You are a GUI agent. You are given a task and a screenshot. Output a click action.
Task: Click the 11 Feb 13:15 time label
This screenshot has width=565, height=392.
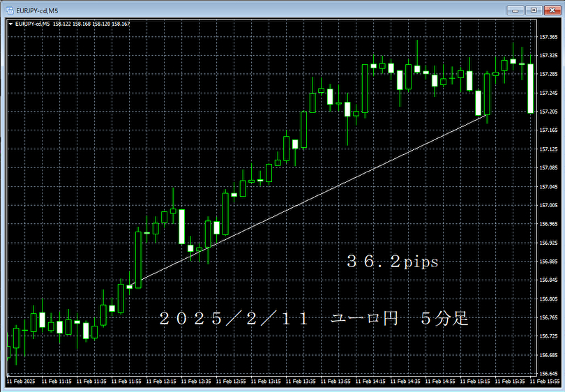tap(266, 382)
